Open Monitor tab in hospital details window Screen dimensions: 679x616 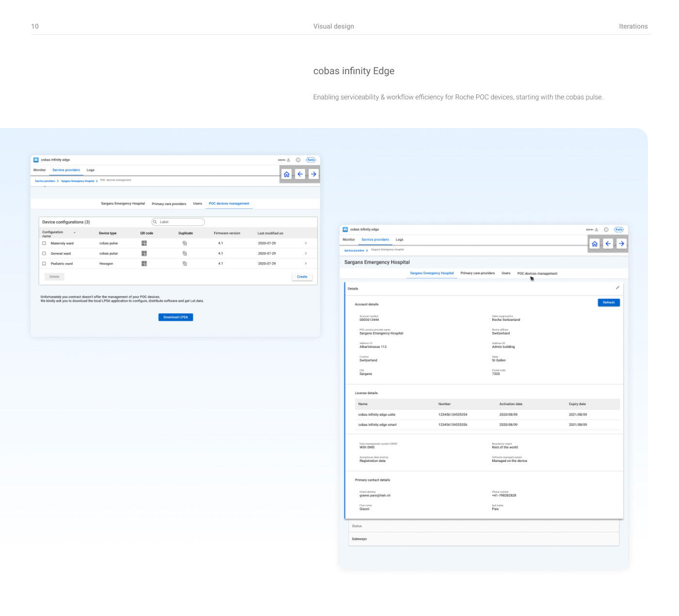(349, 239)
